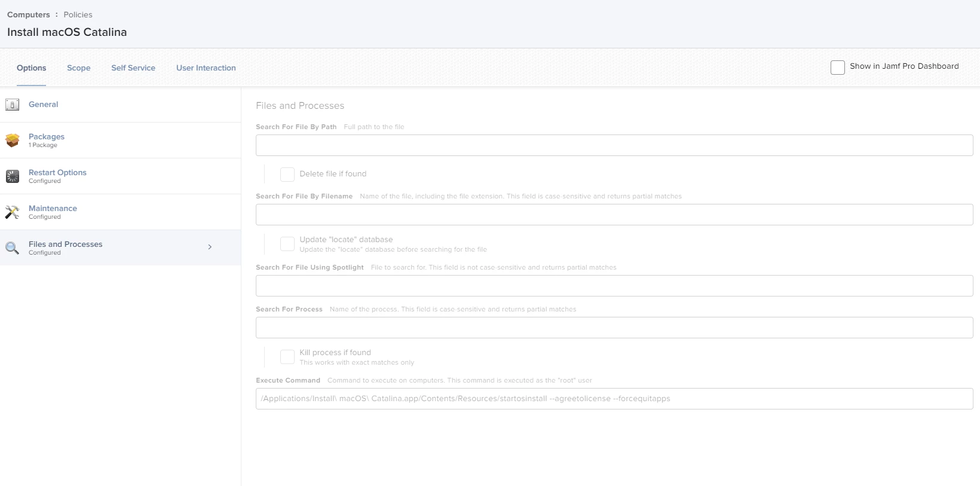Open the Restart Options payload label
980x486 pixels.
coord(57,172)
